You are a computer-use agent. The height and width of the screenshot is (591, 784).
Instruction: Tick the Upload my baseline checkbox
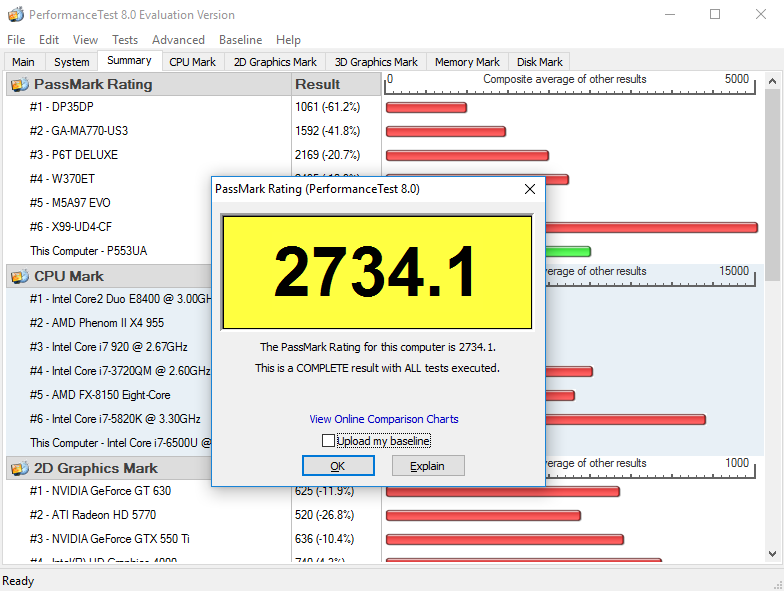click(328, 440)
